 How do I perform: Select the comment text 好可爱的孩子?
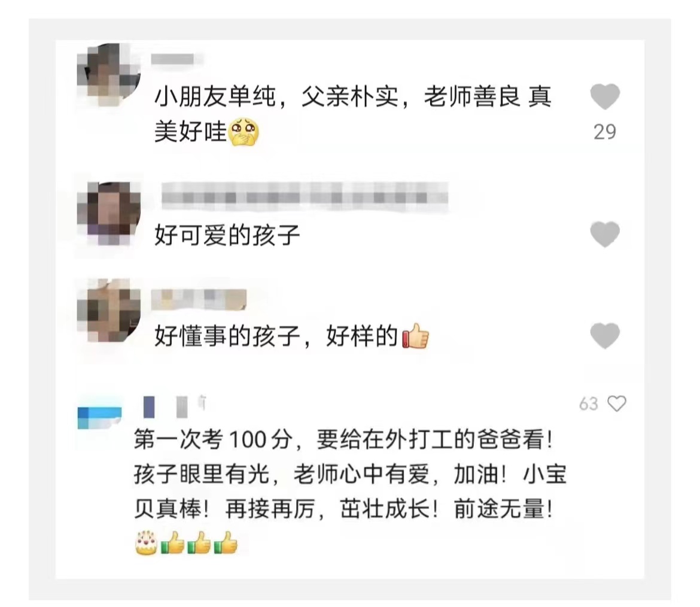pos(227,235)
